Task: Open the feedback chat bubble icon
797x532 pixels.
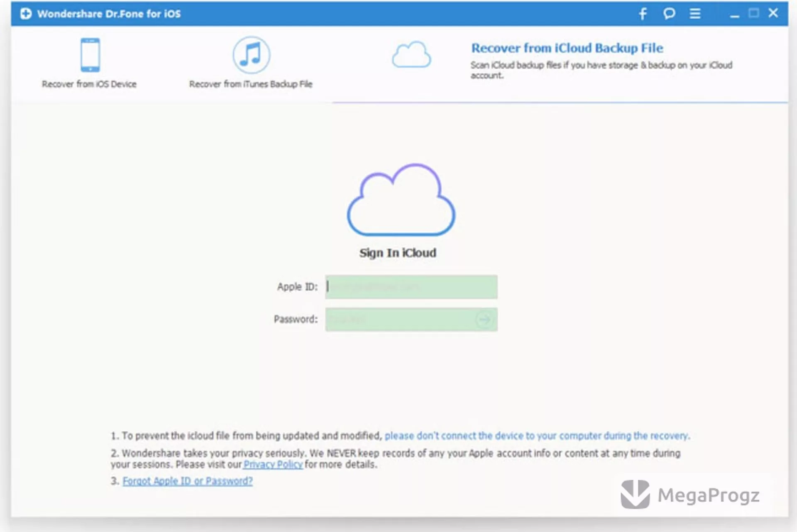Action: pos(669,14)
